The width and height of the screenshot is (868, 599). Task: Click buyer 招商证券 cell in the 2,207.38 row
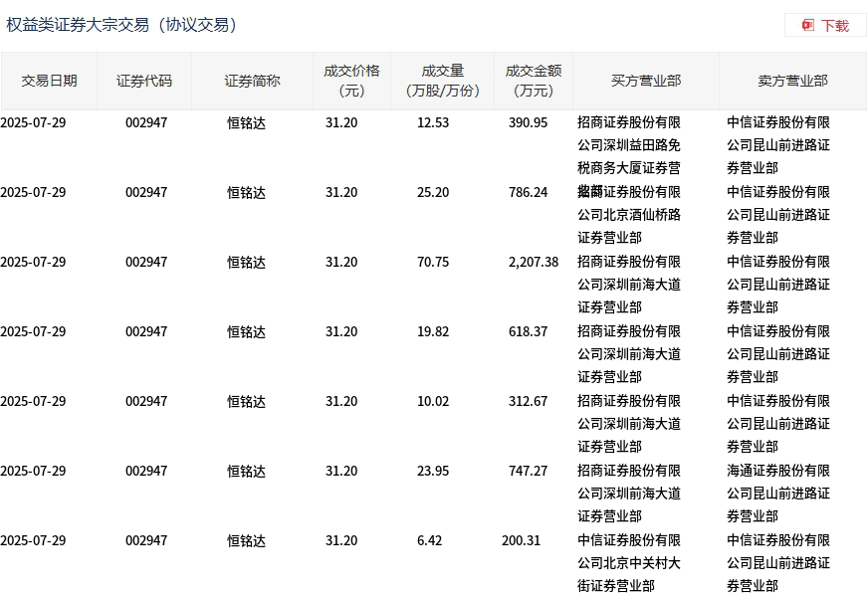click(629, 285)
